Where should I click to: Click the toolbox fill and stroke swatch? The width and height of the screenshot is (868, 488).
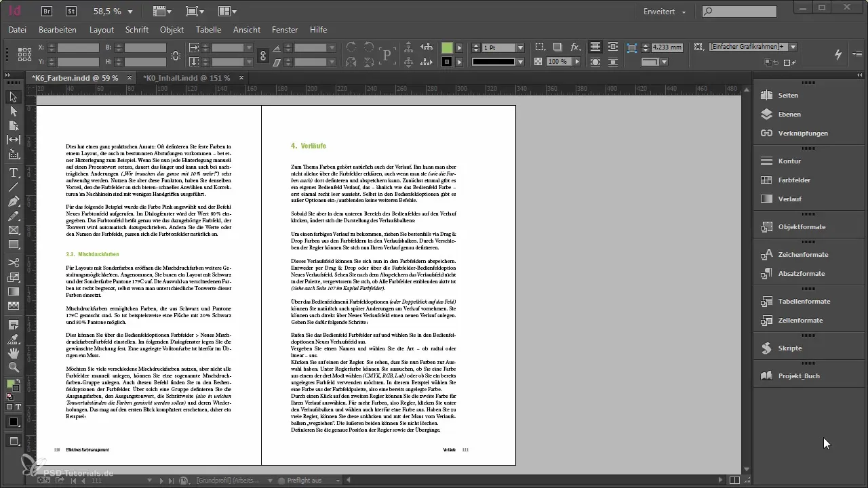12,386
